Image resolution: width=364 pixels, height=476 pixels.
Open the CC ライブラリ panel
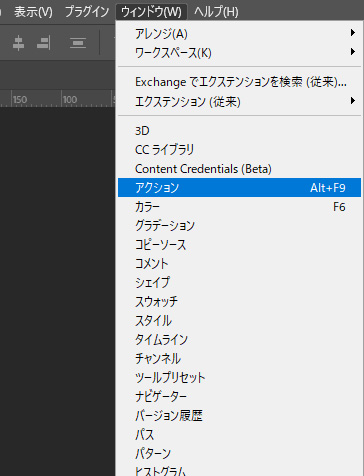pos(239,149)
